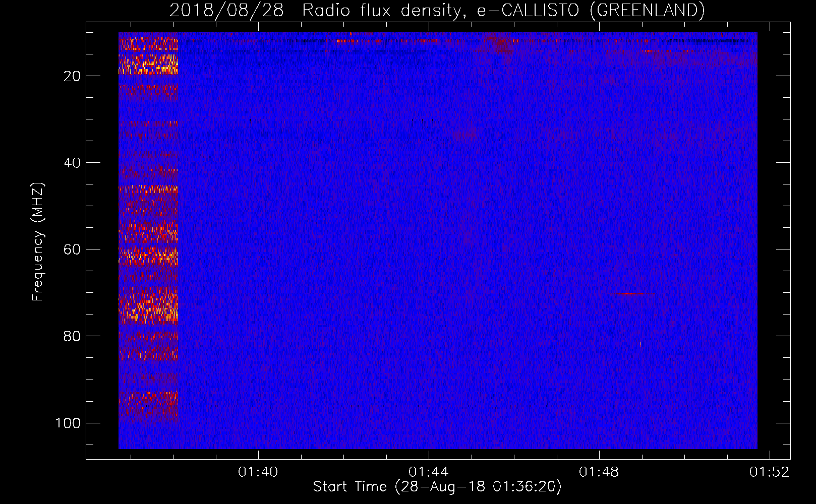Click the 80 MHz frequency tick label
The width and height of the screenshot is (816, 504).
[x=72, y=336]
